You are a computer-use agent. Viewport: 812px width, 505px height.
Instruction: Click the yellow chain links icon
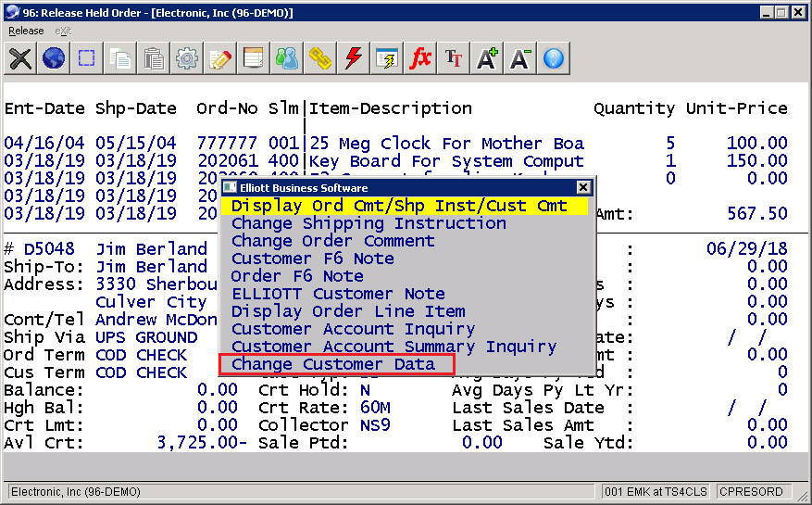point(320,58)
